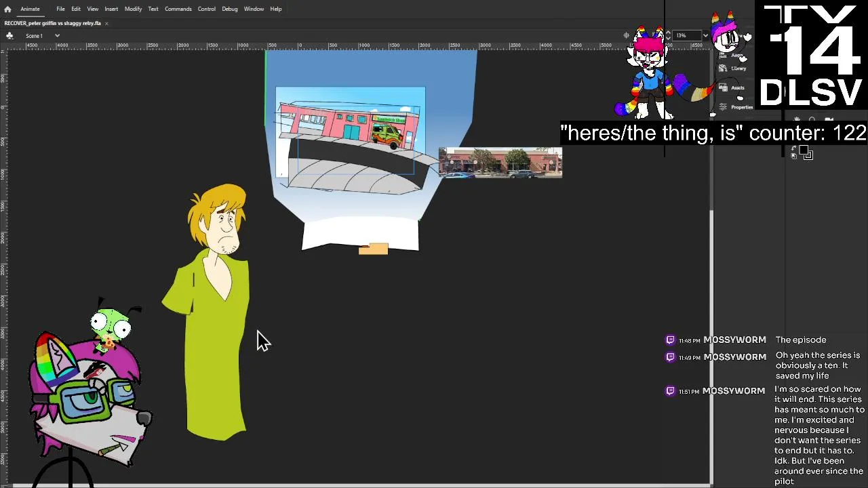Open the Debug menu
The width and height of the screenshot is (868, 488).
(230, 9)
